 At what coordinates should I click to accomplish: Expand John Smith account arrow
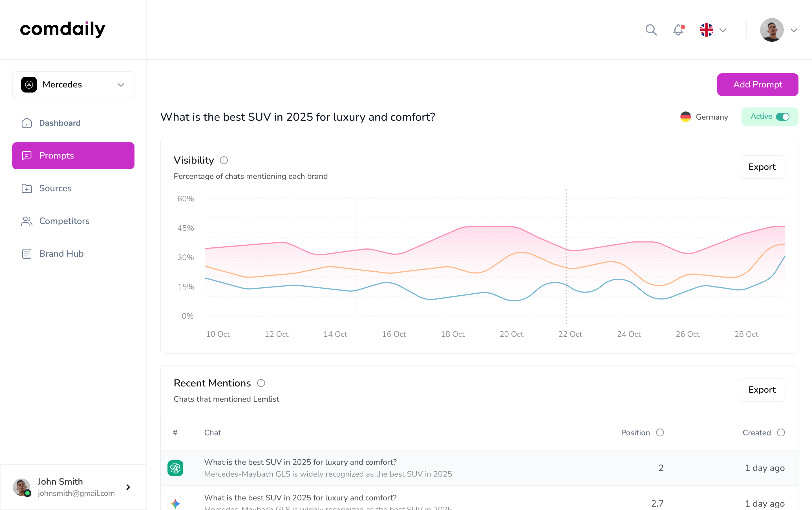point(128,487)
